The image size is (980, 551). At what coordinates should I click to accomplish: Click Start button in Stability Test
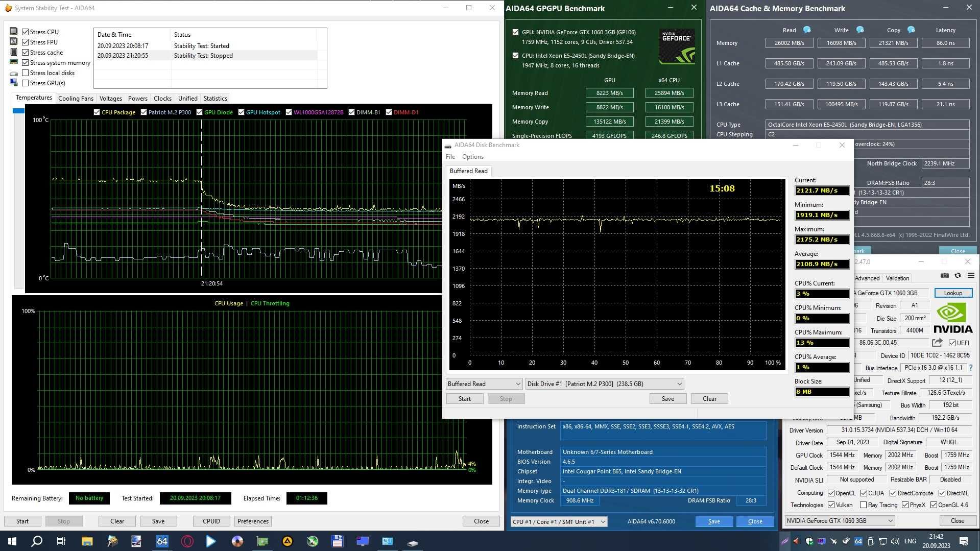tap(22, 521)
